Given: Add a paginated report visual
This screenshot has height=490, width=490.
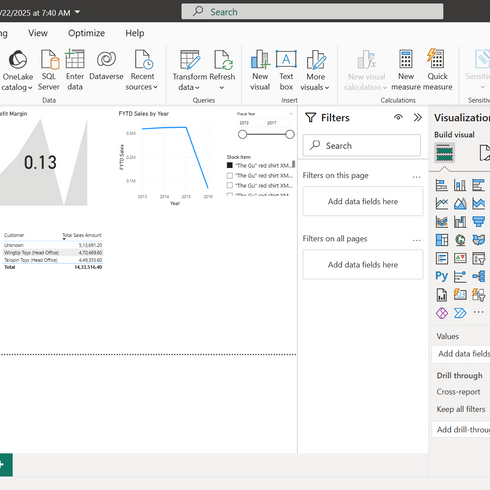Looking at the screenshot, I should click(x=442, y=295).
